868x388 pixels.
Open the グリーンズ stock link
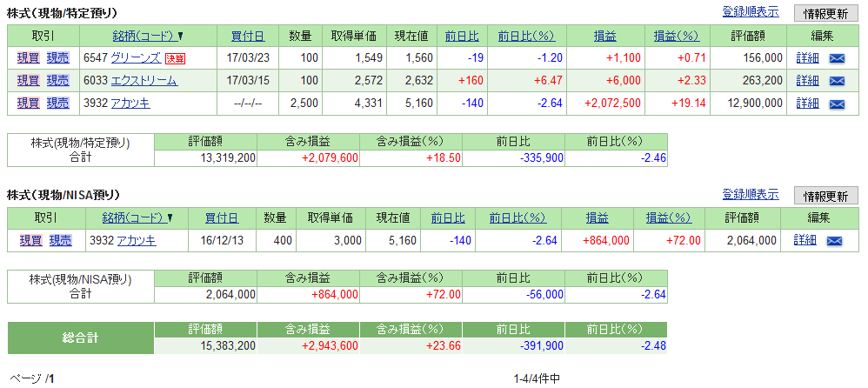(x=136, y=57)
